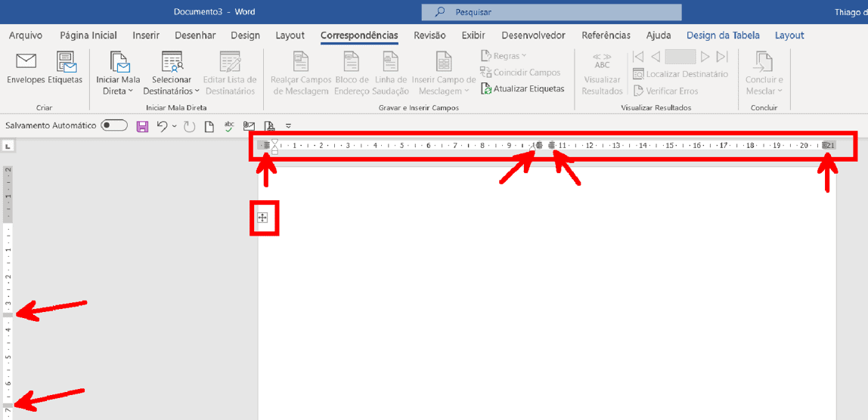Switch to Ajuda tab
Image resolution: width=868 pixels, height=420 pixels.
click(659, 36)
